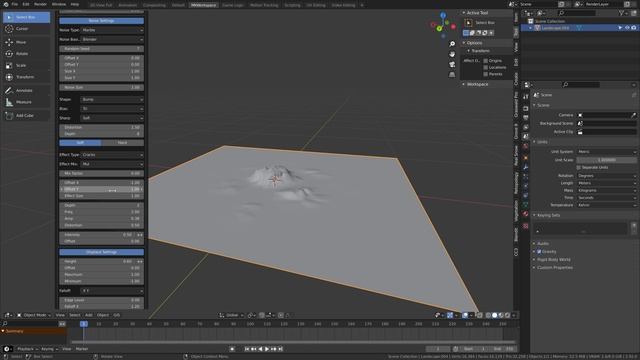Open the Modifiers wrench properties tab
Viewport: 640px width, 360px height.
pos(525,167)
